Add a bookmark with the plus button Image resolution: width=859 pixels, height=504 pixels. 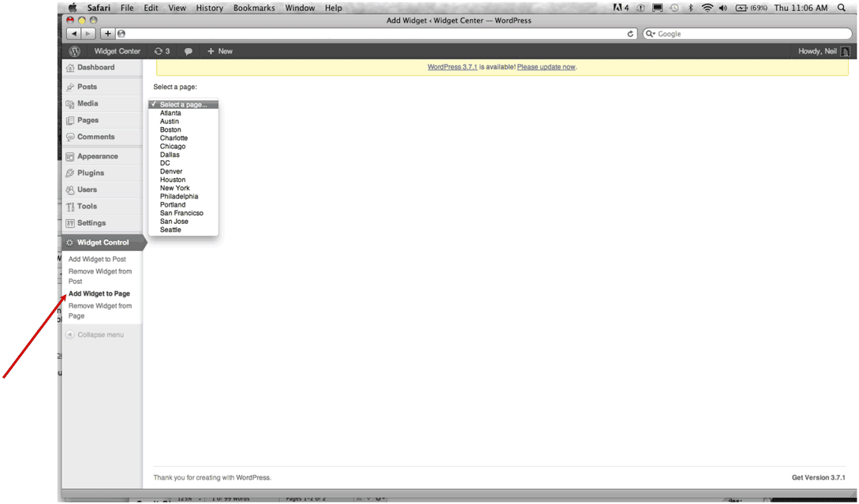pyautogui.click(x=107, y=33)
